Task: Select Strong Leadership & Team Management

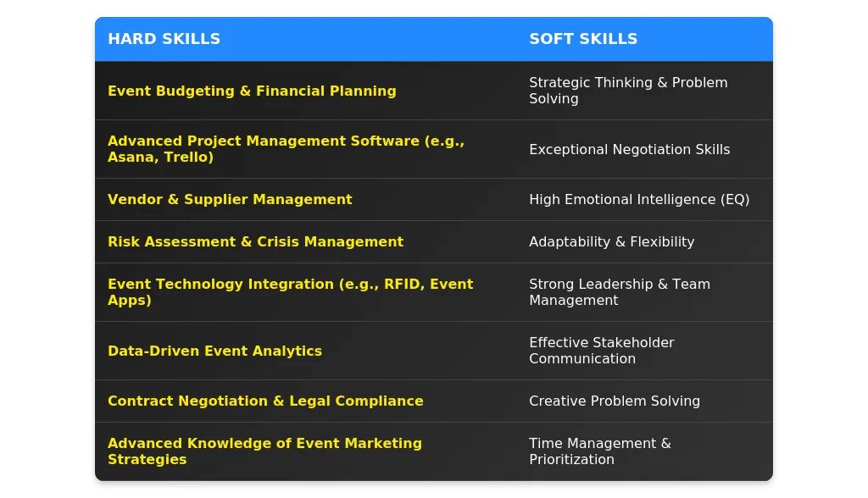Action: (620, 292)
